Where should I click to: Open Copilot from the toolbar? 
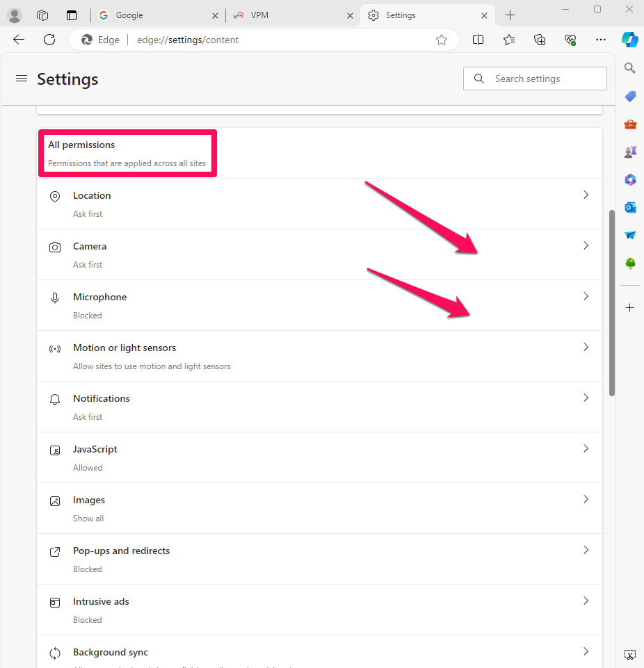[x=629, y=40]
